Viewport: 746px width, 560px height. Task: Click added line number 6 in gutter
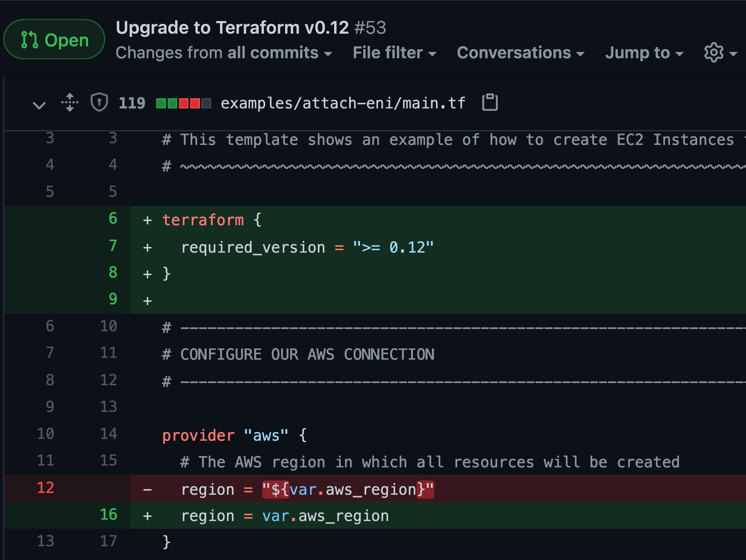(113, 219)
